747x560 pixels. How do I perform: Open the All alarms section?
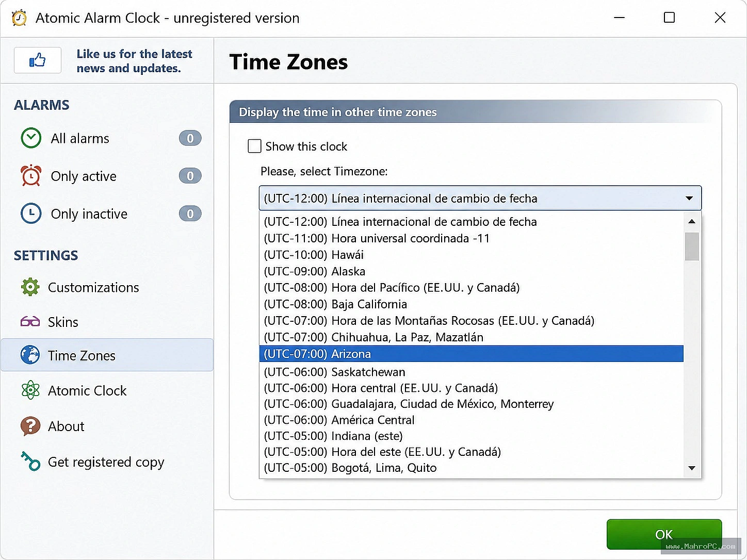80,138
